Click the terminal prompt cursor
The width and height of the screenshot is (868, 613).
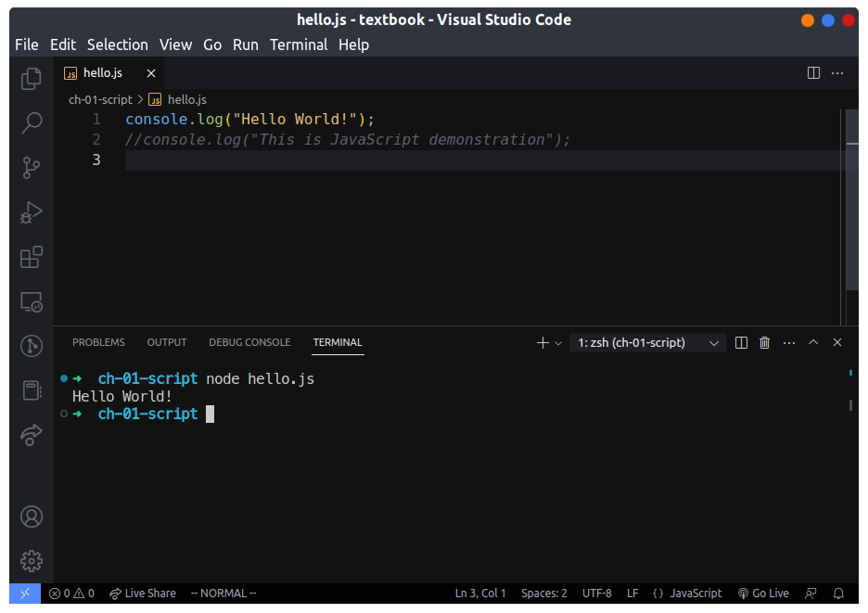210,415
